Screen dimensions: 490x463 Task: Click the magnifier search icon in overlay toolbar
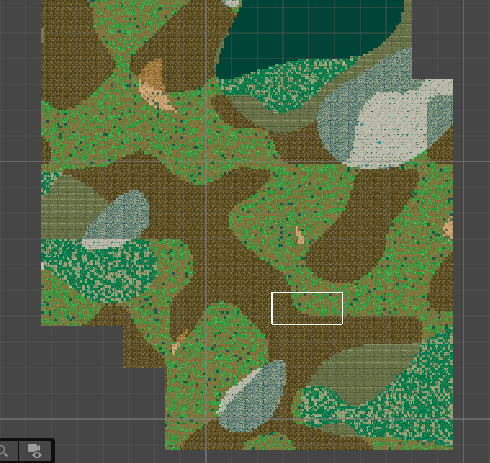[x=4, y=451]
